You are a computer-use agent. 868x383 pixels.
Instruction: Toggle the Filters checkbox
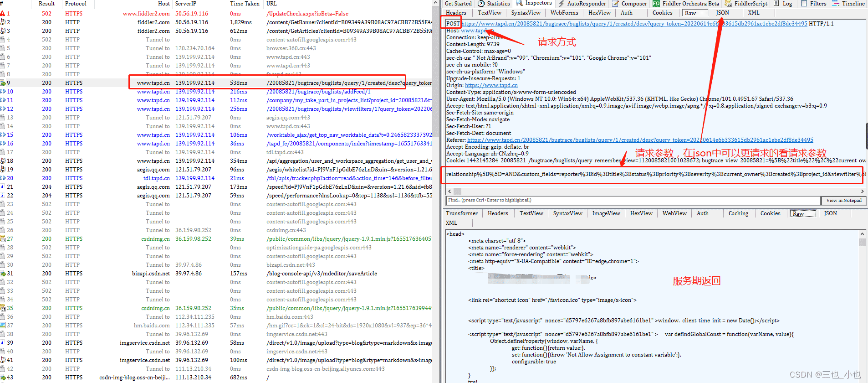coord(804,4)
